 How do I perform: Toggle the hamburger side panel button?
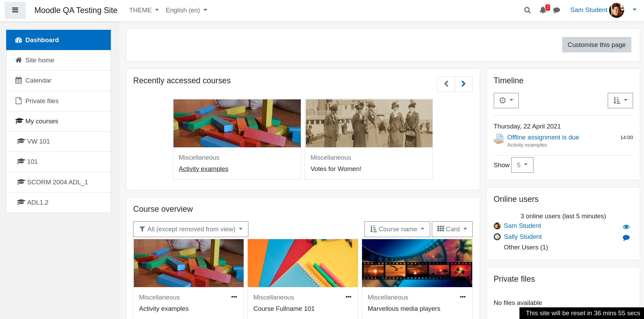coord(15,10)
